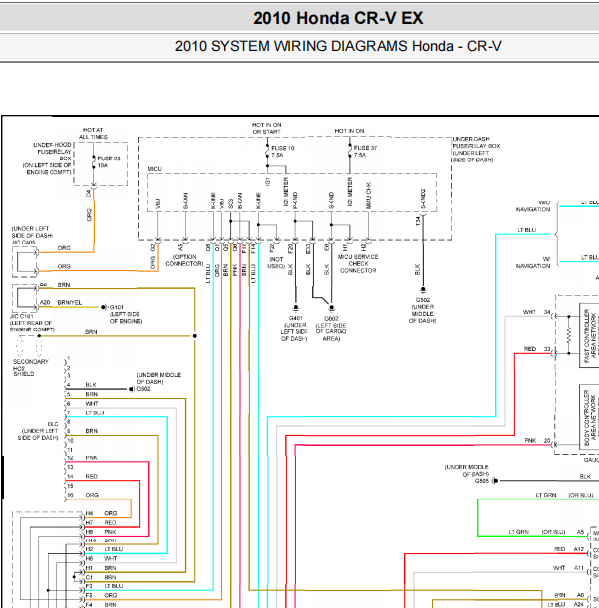Select 'SECONDARY HO2 SHIELD' label
The height and width of the screenshot is (608, 599).
pyautogui.click(x=31, y=368)
